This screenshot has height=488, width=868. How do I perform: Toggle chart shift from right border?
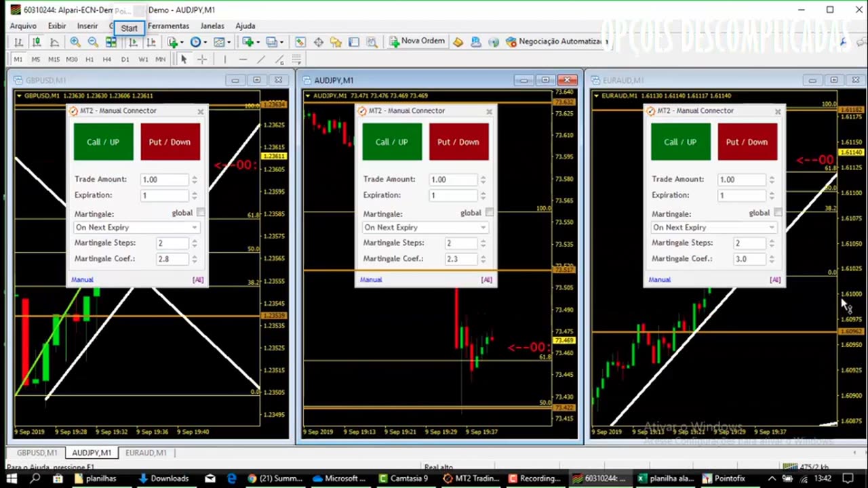coord(151,42)
